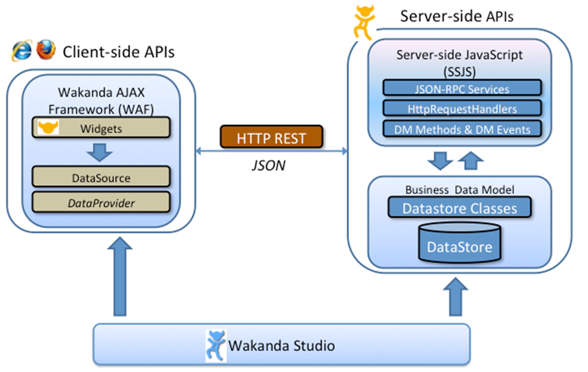Click the Wakanda Studio bar
588x372 pixels.
tap(282, 344)
